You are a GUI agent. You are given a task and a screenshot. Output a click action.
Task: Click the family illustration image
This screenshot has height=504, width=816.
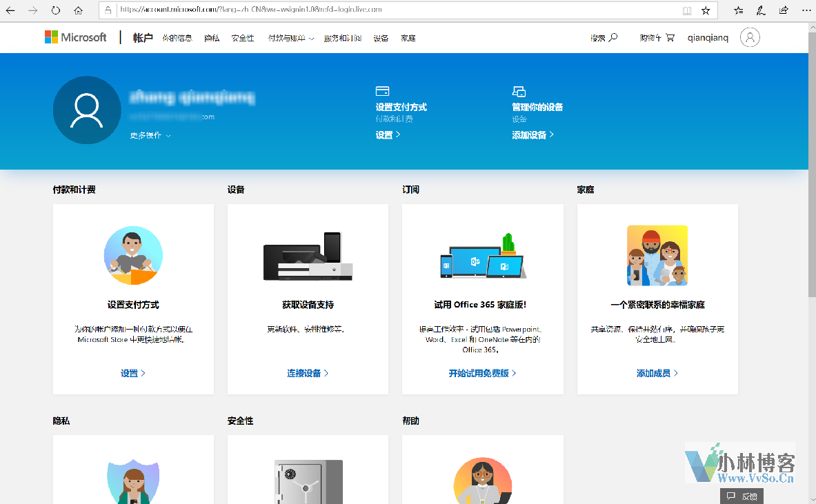tap(657, 255)
